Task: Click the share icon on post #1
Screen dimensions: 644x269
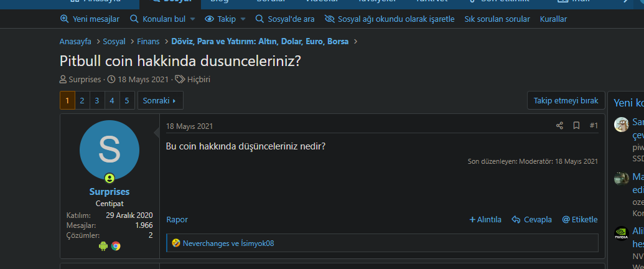Action: click(x=559, y=126)
